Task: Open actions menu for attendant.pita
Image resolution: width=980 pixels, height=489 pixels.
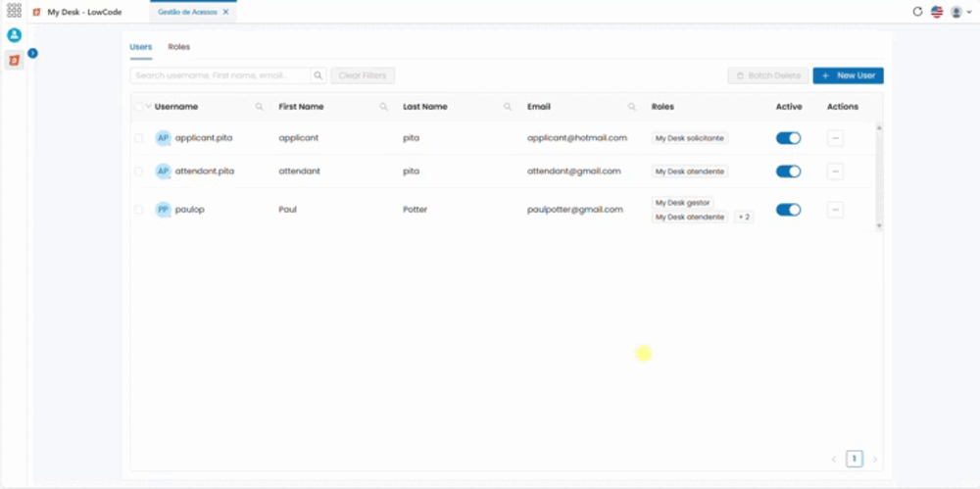Action: point(835,171)
